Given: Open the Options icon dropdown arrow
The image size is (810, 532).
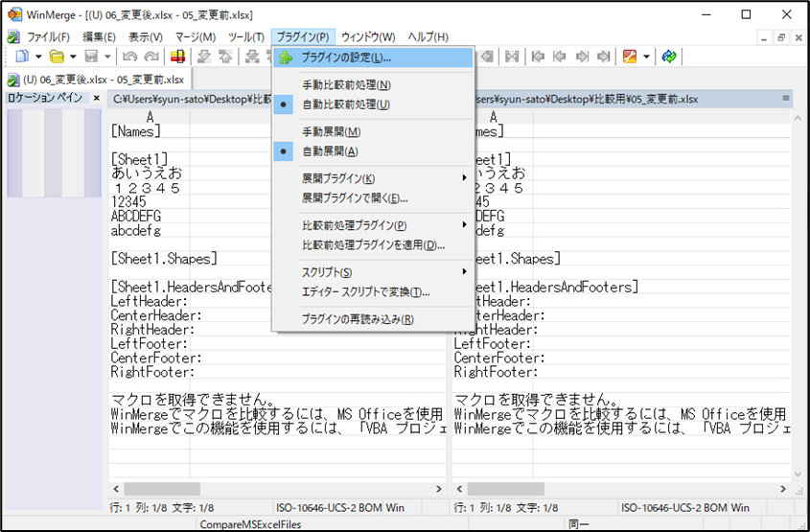Looking at the screenshot, I should click(x=647, y=58).
